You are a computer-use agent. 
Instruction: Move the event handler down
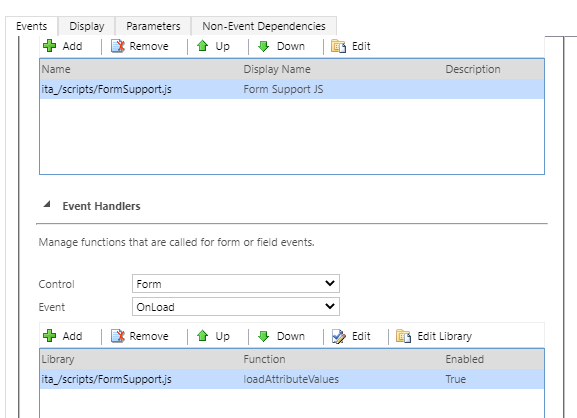[282, 336]
